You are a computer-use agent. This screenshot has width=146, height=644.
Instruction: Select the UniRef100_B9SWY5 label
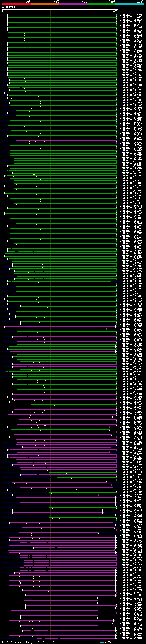coord(131,53)
